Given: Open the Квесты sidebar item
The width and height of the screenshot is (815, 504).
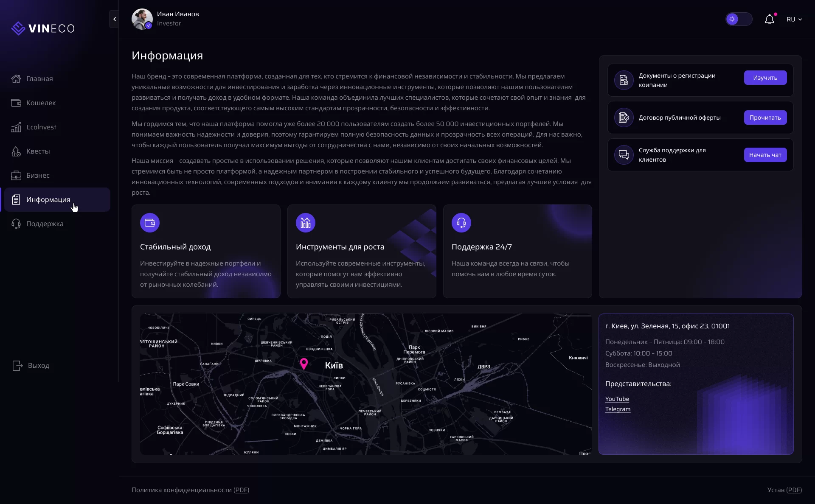Looking at the screenshot, I should click(x=38, y=151).
